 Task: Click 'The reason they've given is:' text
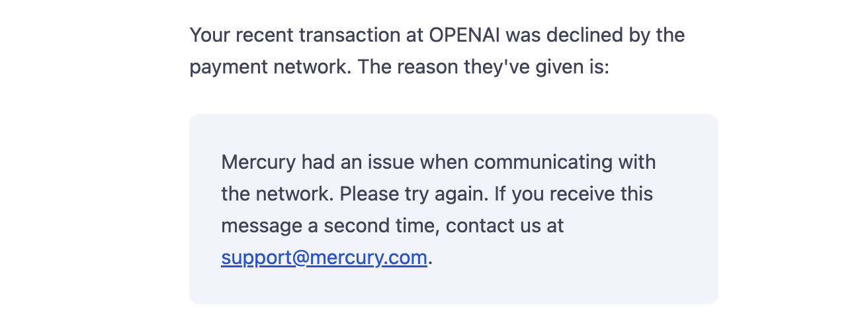(483, 68)
